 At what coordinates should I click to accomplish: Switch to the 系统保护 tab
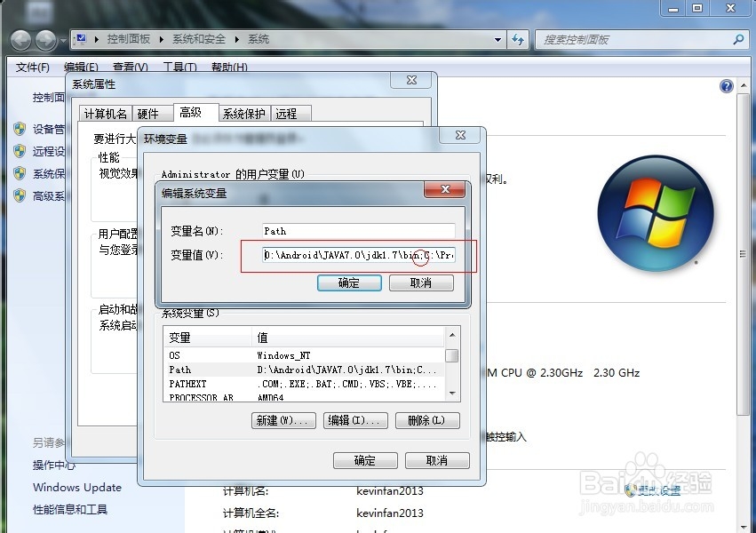point(244,113)
